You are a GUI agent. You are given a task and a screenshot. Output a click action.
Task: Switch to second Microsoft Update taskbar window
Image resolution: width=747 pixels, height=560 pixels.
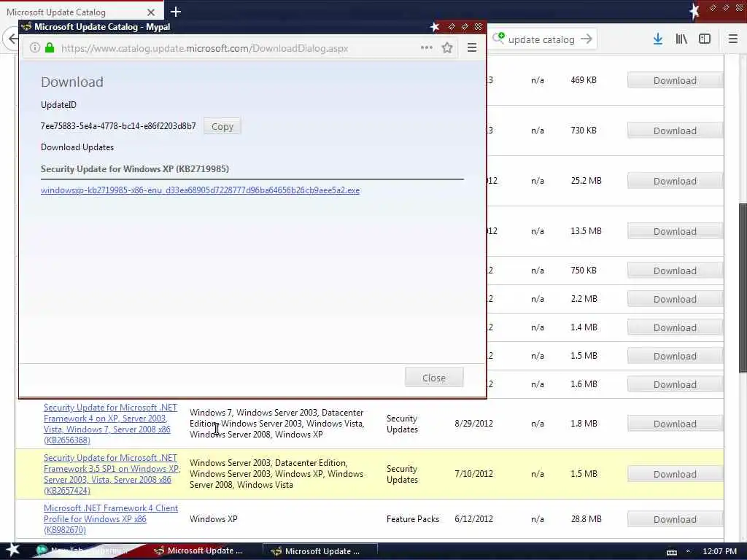(320, 551)
